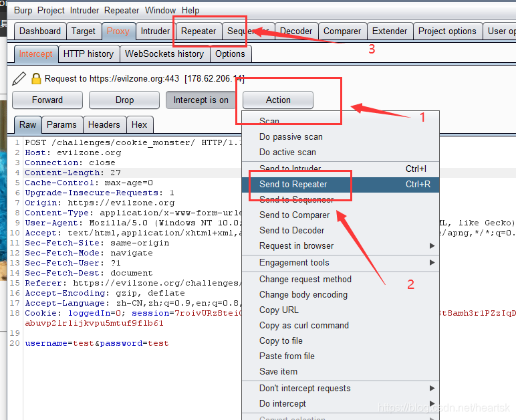Click the Content-Length: 27 header line
This screenshot has width=516, height=420.
click(73, 173)
